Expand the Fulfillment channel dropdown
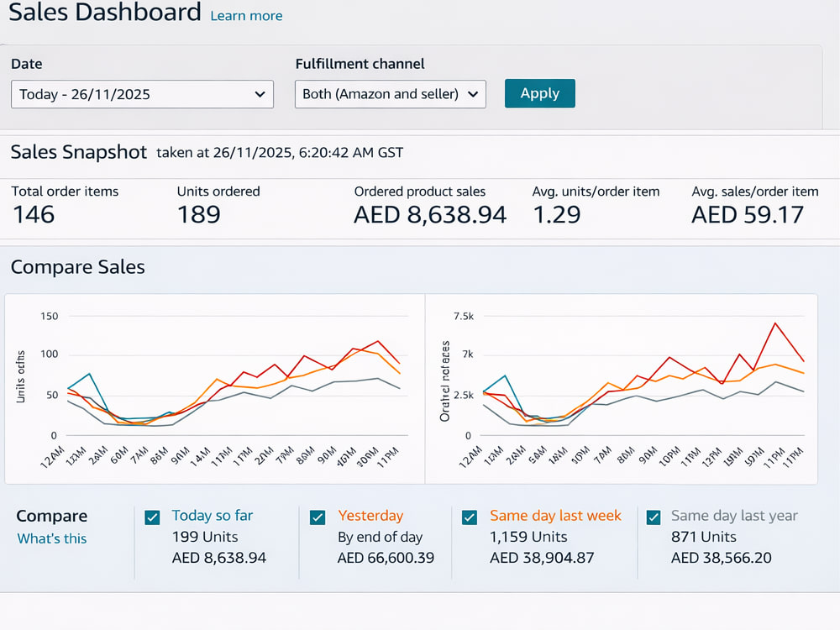The width and height of the screenshot is (840, 630). coord(391,94)
